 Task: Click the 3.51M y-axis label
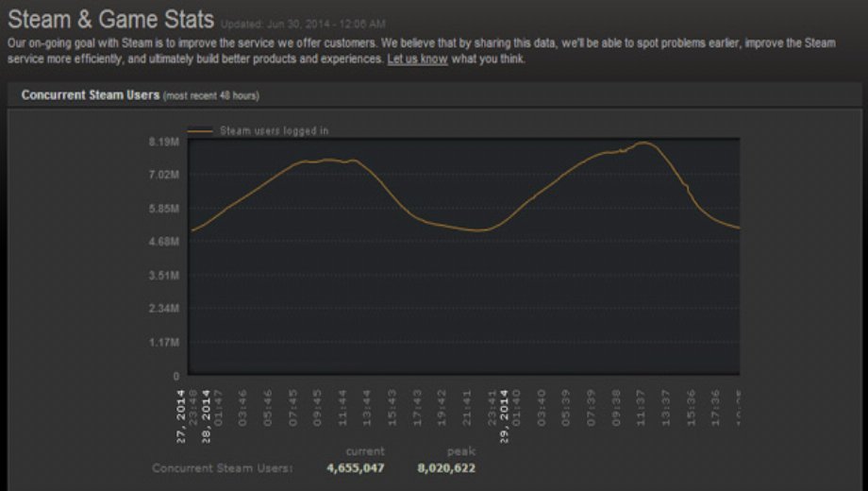click(164, 276)
